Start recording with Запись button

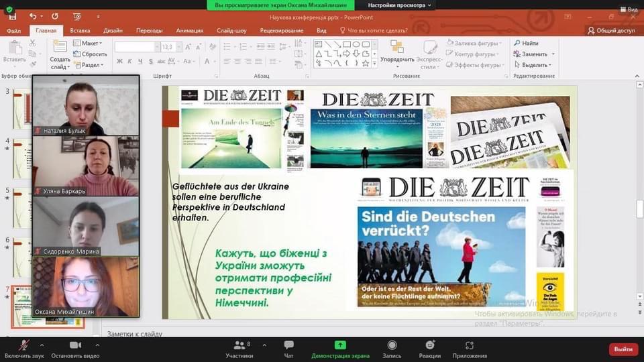392,345
